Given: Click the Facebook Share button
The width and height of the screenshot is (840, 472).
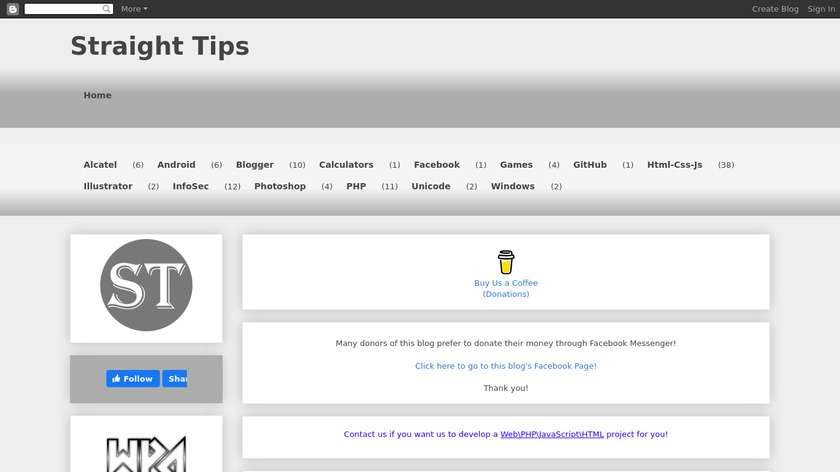Looking at the screenshot, I should 175,379.
